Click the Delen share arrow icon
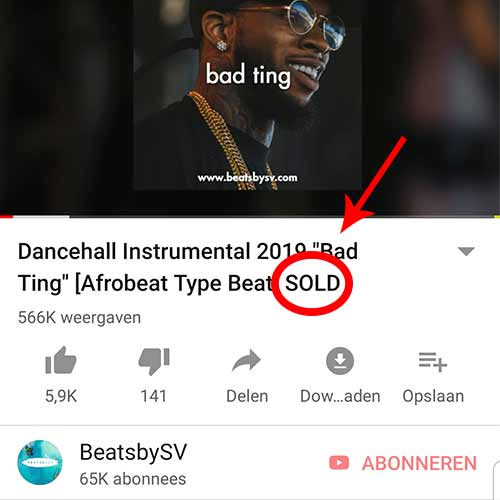 pos(247,361)
